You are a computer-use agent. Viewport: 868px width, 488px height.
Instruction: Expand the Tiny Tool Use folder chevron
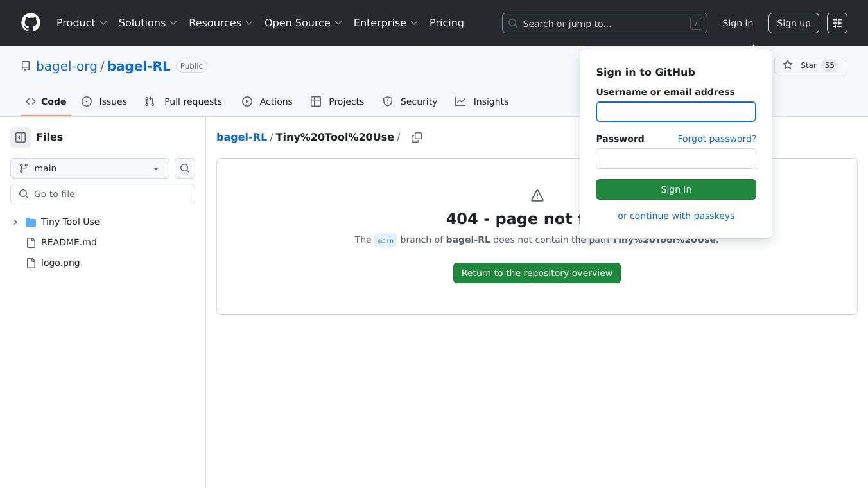pos(15,222)
